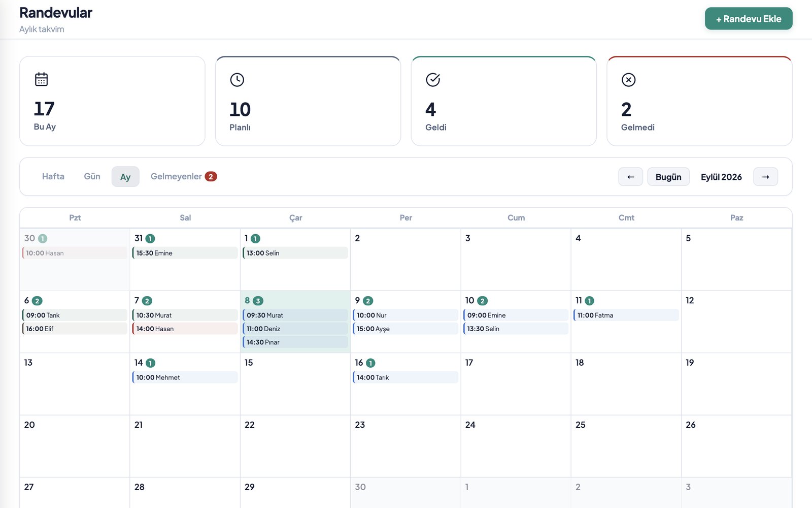Open the 15:30 Emine appointment

click(185, 253)
